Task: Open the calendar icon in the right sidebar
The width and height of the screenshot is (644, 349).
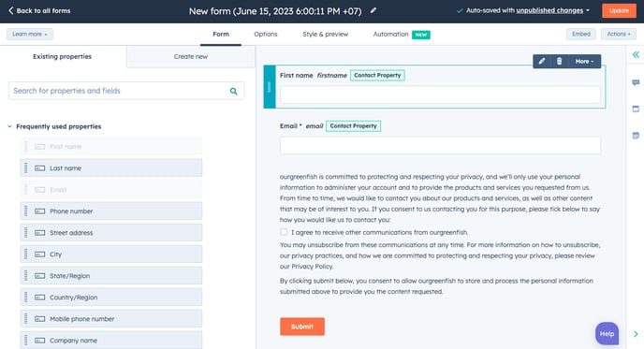Action: [x=636, y=135]
